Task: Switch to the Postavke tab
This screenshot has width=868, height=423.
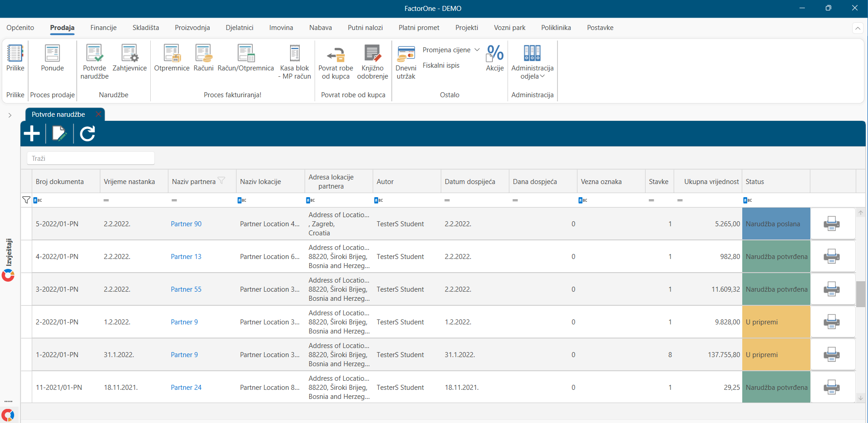Action: coord(600,28)
